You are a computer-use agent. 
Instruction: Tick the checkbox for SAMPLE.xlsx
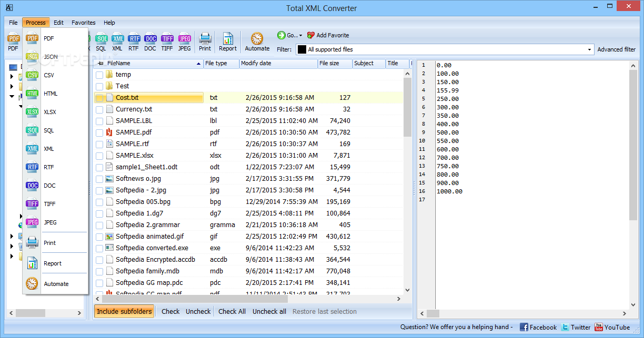(99, 156)
